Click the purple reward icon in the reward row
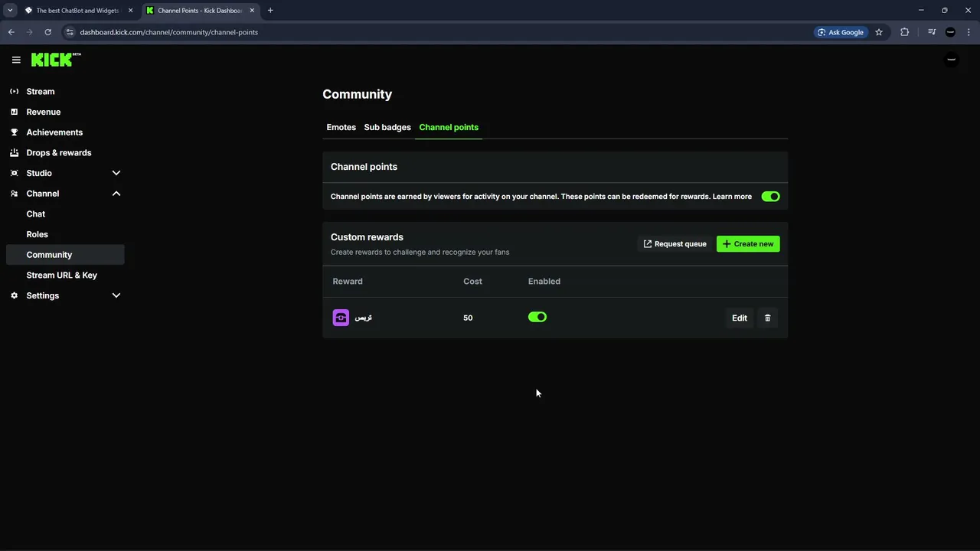This screenshot has width=980, height=551. [341, 318]
